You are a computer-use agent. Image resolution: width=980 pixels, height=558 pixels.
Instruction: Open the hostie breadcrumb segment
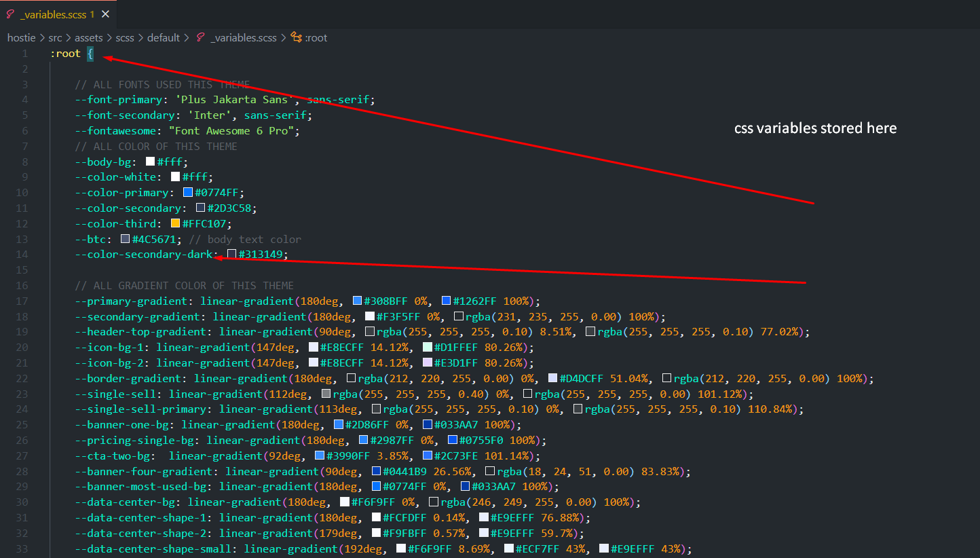coord(21,38)
